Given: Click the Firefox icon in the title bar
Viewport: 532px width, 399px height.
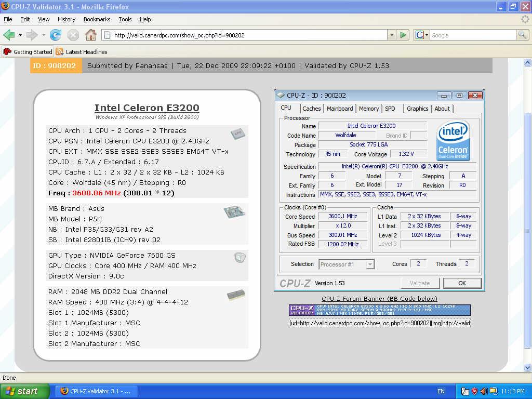Looking at the screenshot, I should (x=5, y=6).
